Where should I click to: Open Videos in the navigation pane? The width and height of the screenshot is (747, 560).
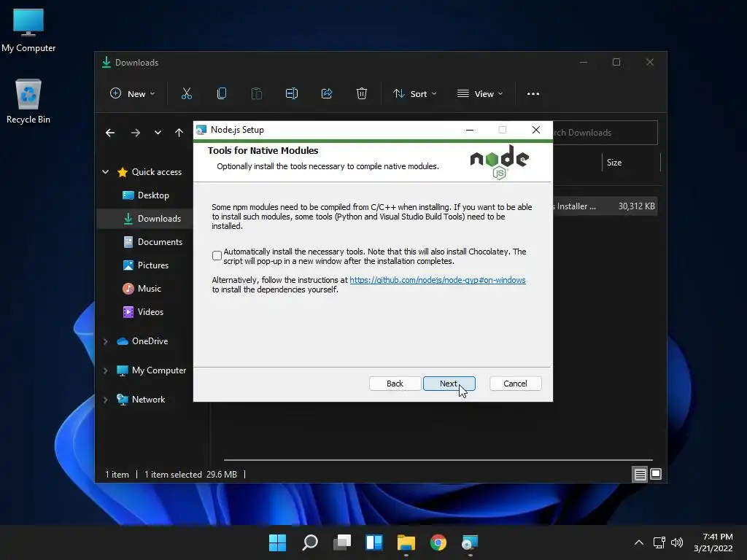(143, 312)
